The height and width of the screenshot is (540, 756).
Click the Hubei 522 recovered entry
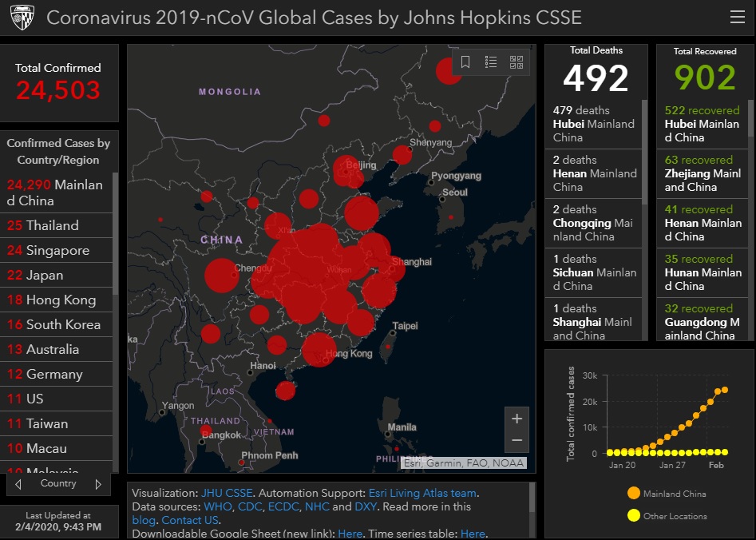[x=703, y=124]
